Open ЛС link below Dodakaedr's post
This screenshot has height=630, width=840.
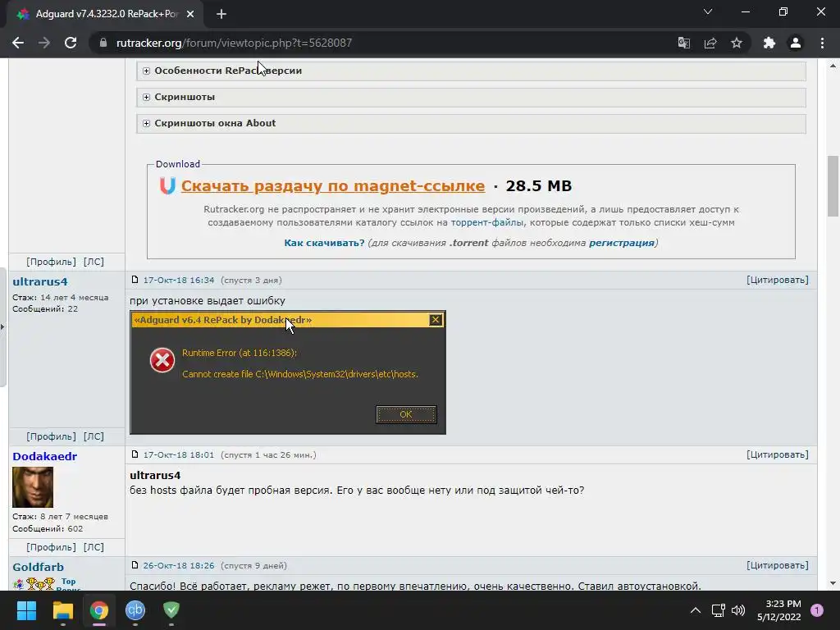pos(94,547)
